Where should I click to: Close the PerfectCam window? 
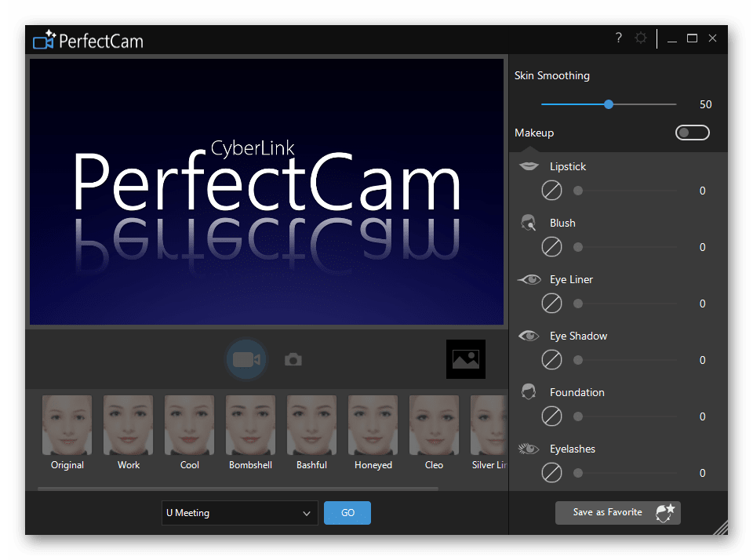(x=713, y=38)
